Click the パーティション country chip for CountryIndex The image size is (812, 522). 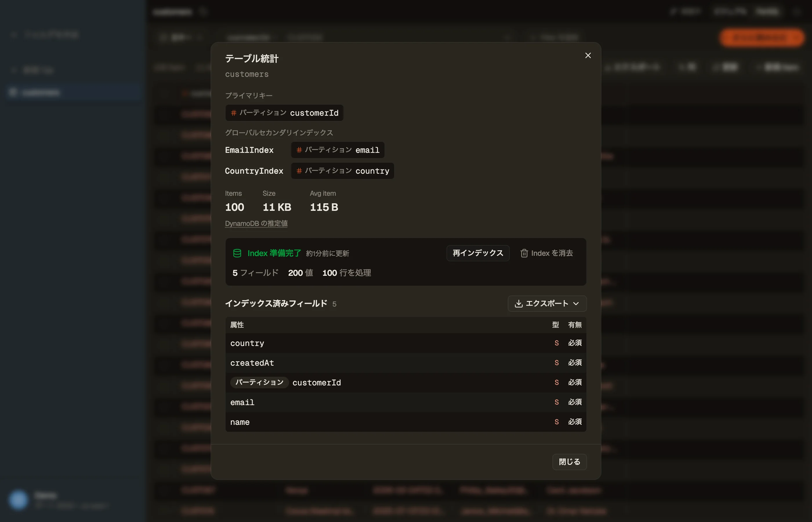point(342,171)
